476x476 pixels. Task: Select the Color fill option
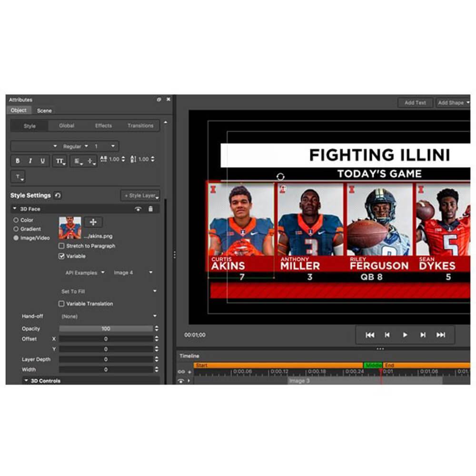(16, 220)
